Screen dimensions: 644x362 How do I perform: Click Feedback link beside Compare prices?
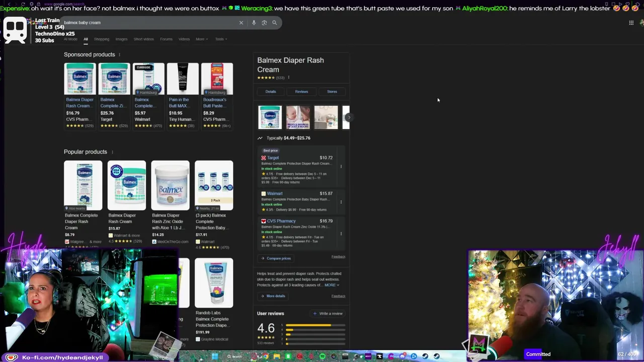pyautogui.click(x=338, y=257)
